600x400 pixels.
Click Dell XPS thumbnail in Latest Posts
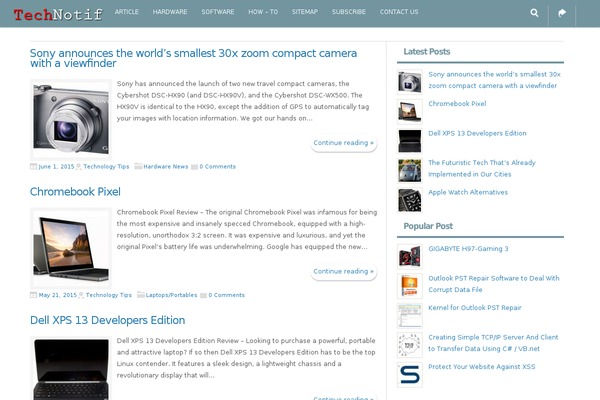(409, 141)
